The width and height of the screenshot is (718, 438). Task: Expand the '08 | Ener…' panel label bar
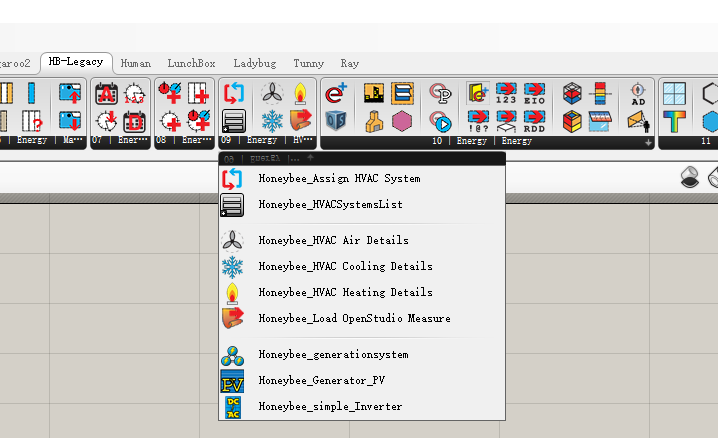coord(185,140)
